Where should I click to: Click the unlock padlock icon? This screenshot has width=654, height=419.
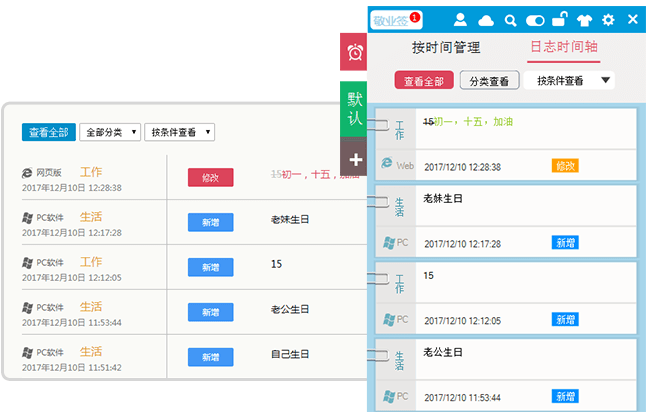[x=562, y=19]
